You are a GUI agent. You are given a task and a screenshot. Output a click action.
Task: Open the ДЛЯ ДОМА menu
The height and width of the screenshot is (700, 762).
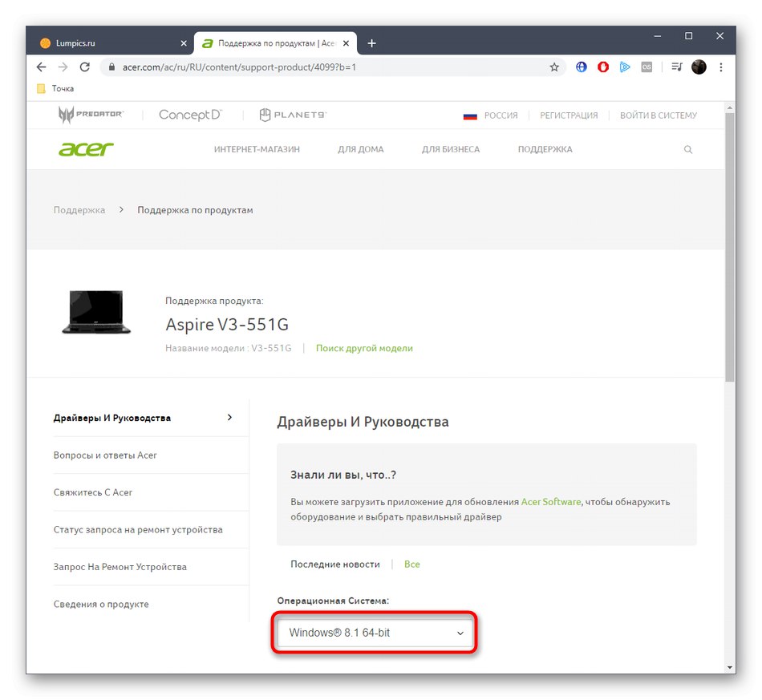[x=361, y=150]
